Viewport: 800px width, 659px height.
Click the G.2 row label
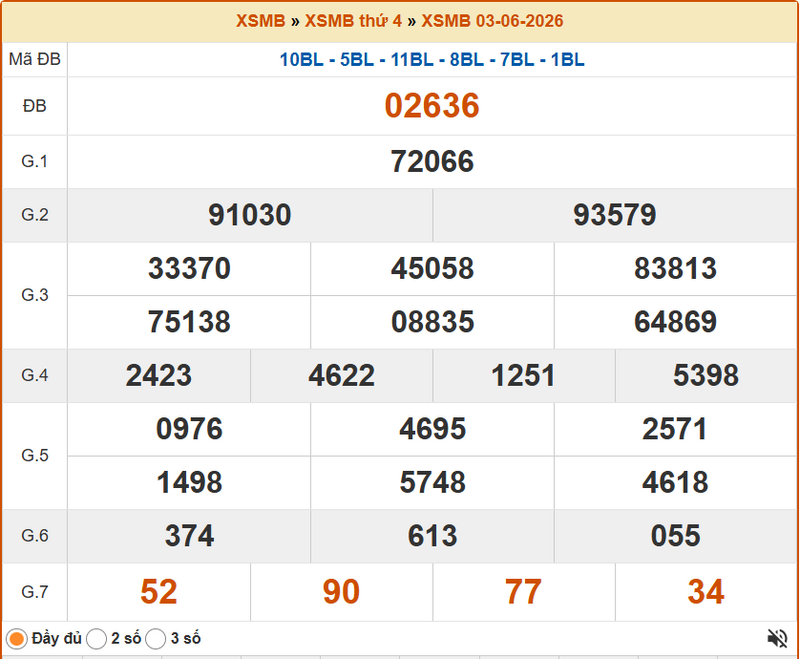(x=35, y=215)
